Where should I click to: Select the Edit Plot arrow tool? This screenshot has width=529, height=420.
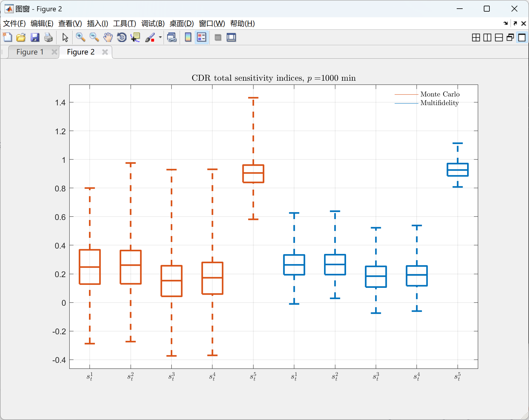65,38
